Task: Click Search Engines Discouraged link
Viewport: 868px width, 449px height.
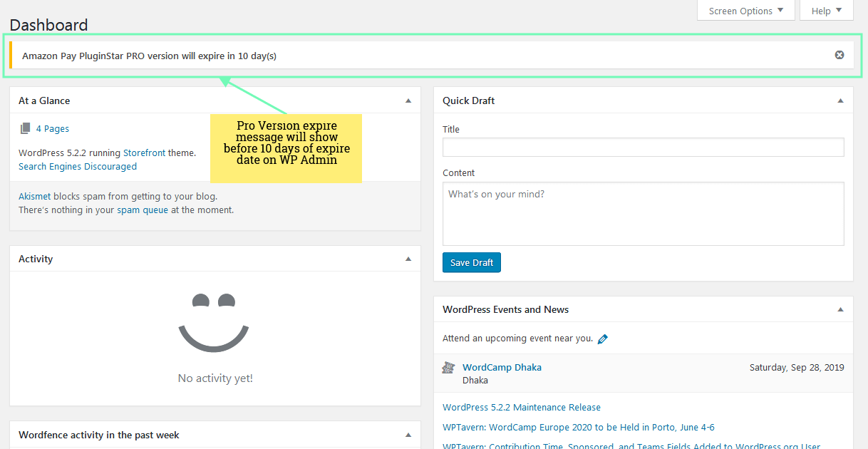Action: [78, 166]
